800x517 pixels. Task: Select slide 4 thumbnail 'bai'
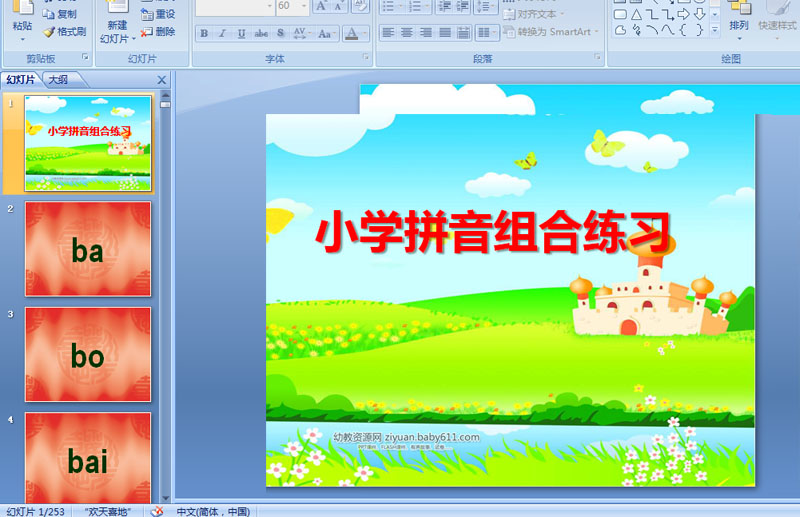[x=88, y=458]
